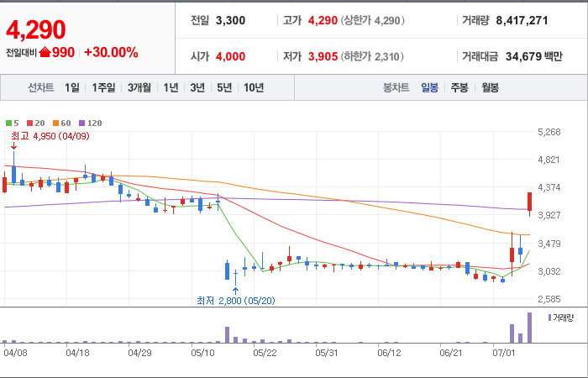Click the 선차트 section label

pyautogui.click(x=41, y=87)
